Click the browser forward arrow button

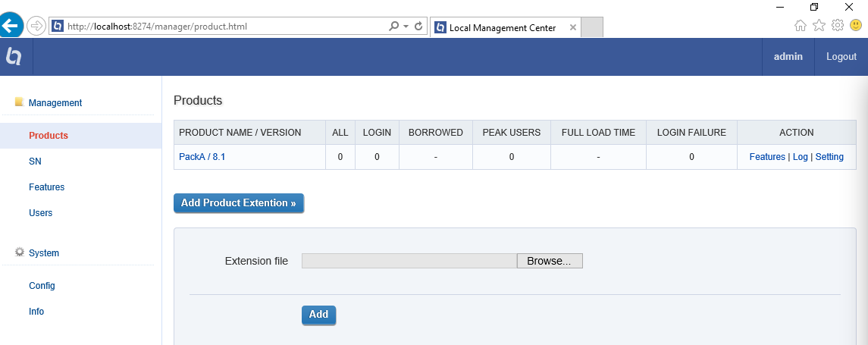pyautogui.click(x=36, y=26)
